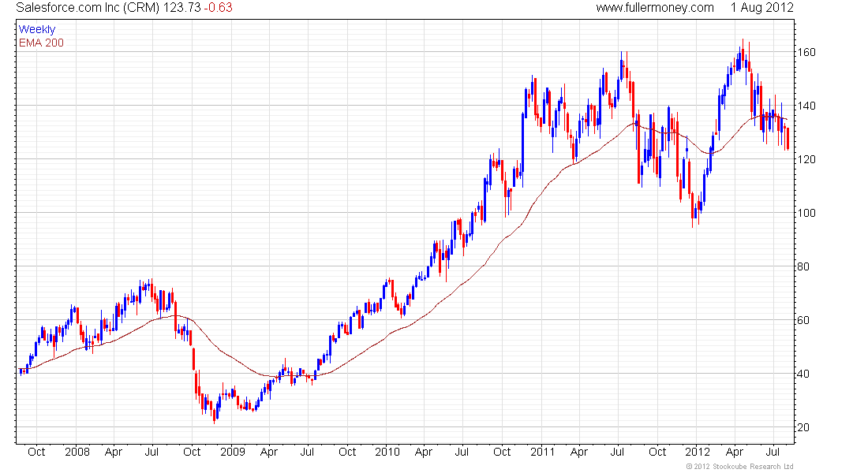Screen dimensions: 868x473
Task: Click the 100 price axis label
Action: tap(806, 213)
